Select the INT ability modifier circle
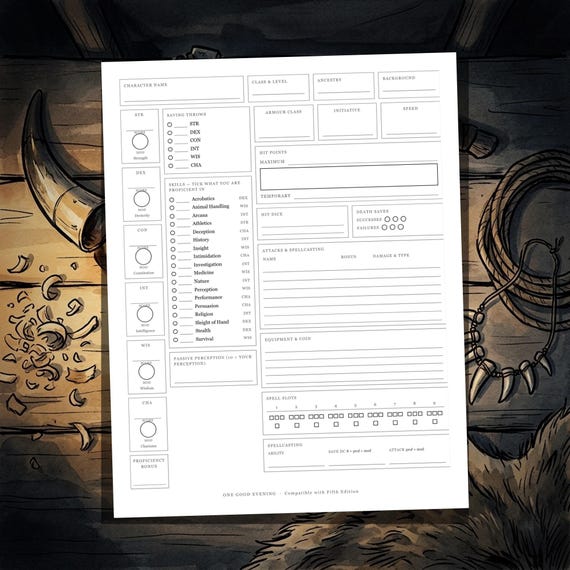Screen dimensions: 570x570 point(145,314)
